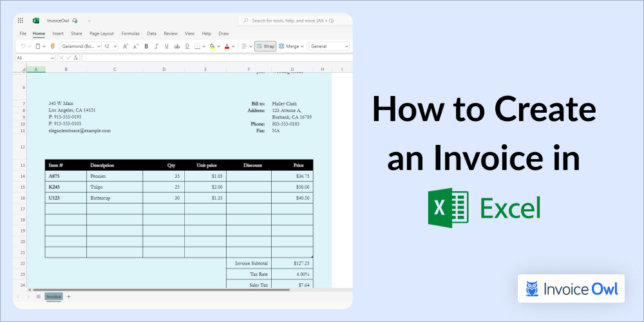
Task: Open the app launcher grid icon
Action: point(21,21)
